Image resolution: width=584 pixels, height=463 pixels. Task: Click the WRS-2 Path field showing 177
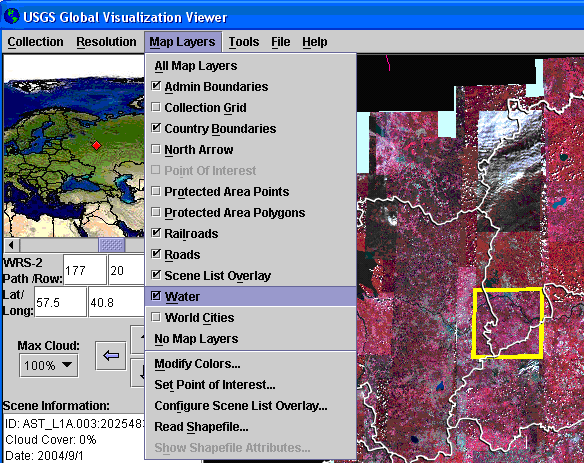coord(85,270)
